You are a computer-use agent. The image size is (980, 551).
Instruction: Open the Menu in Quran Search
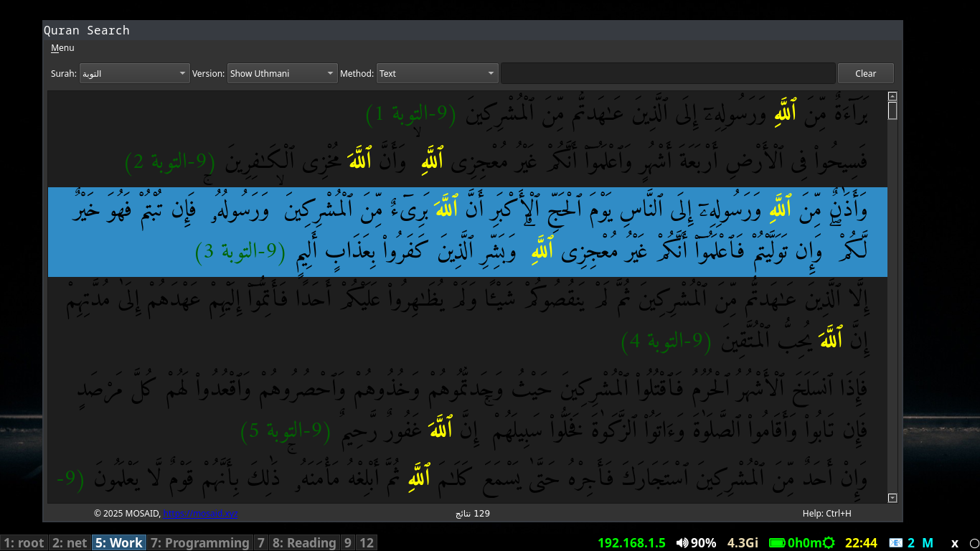(62, 47)
